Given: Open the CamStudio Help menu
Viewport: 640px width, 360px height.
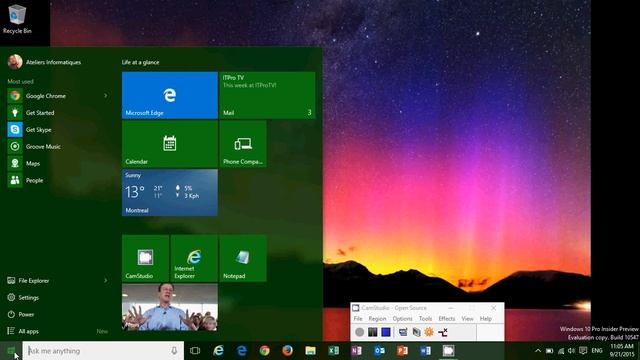Looking at the screenshot, I should [486, 318].
